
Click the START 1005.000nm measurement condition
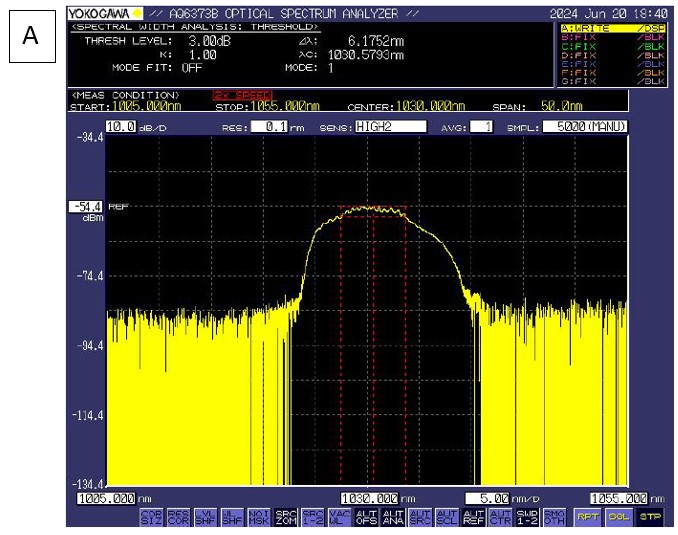tap(125, 106)
